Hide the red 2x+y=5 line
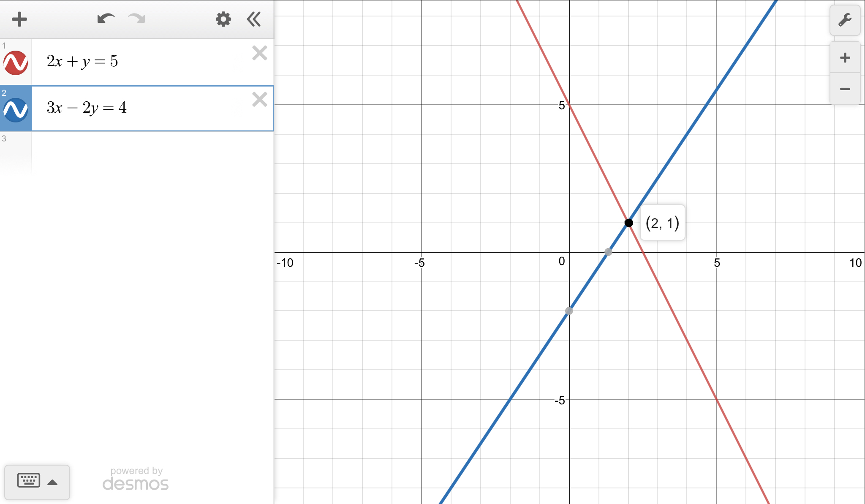The image size is (865, 504). [16, 63]
